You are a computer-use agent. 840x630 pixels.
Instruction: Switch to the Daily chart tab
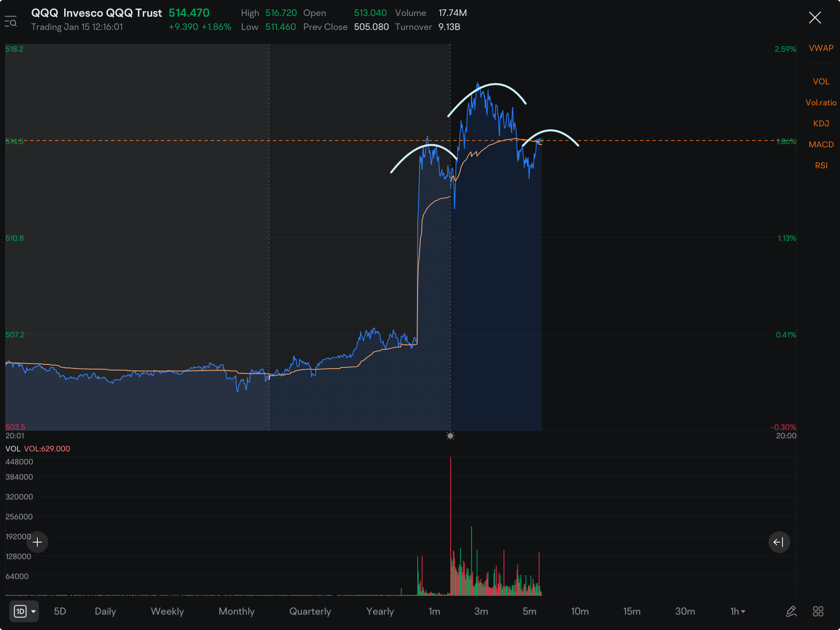coord(105,611)
